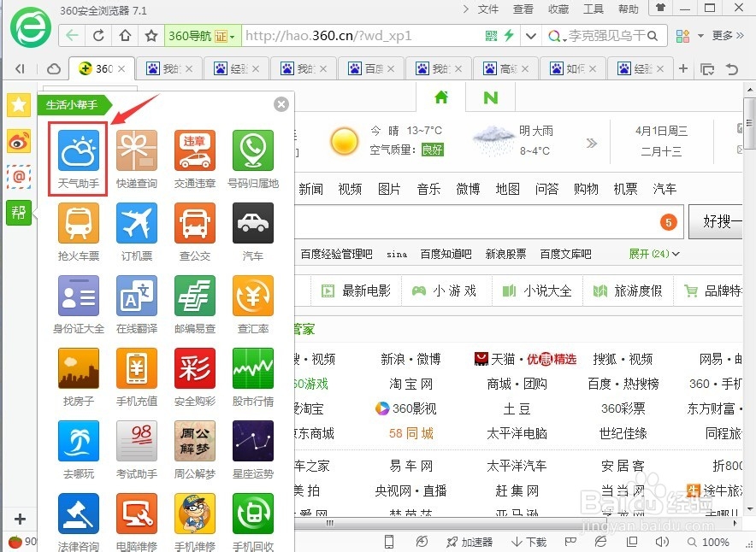
Task: Toggle the lightning speed mode icon
Action: (509, 36)
